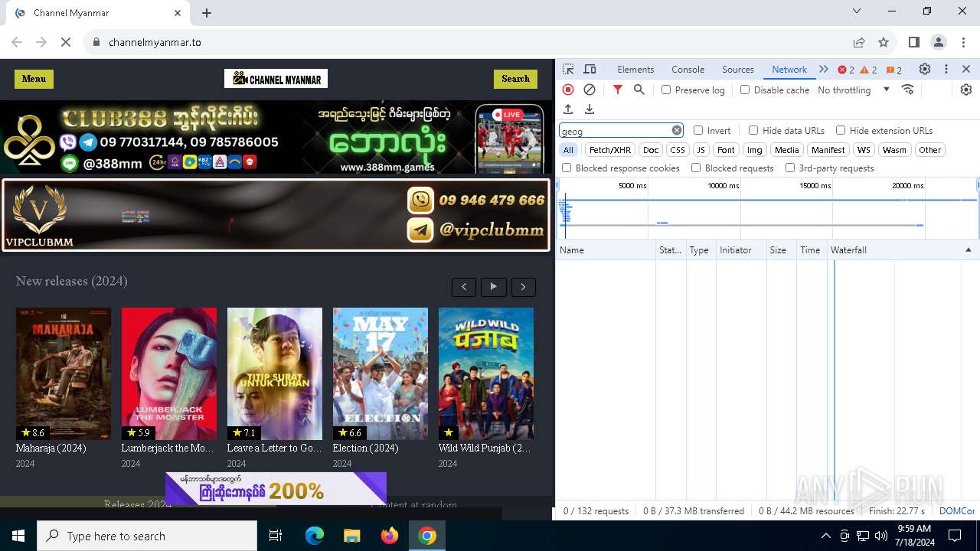The image size is (980, 551).
Task: Open DevTools main settings gear
Action: click(925, 69)
